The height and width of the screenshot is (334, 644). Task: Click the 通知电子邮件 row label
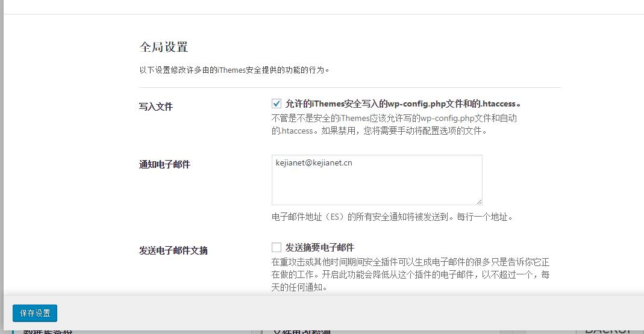[x=164, y=164]
